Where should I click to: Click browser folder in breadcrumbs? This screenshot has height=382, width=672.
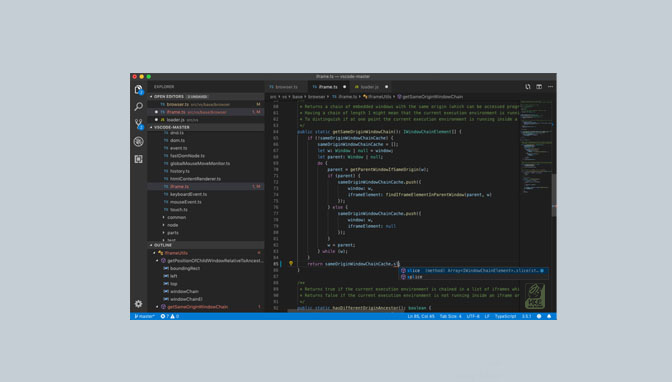[x=316, y=97]
